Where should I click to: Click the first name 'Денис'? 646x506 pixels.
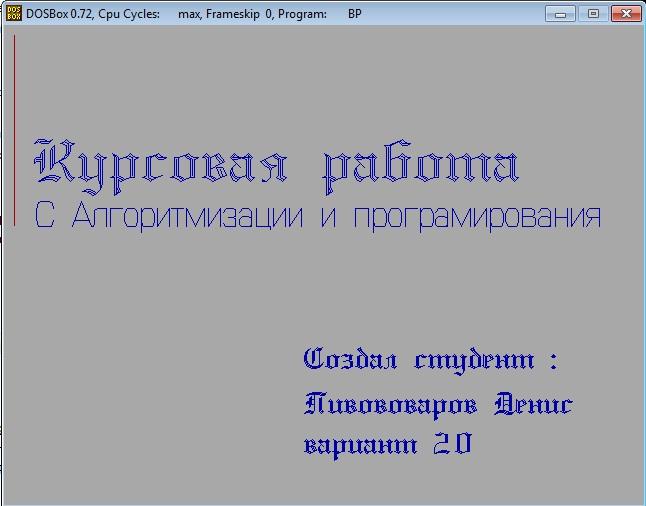click(x=533, y=404)
